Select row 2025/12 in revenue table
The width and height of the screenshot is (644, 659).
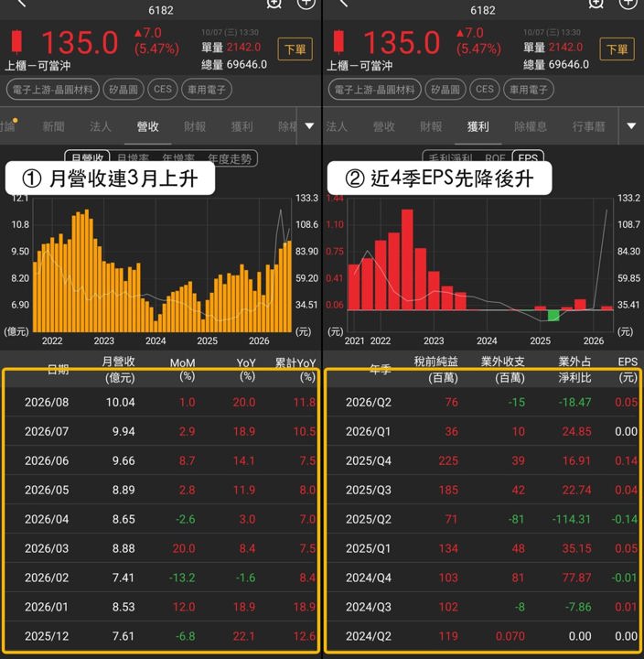coord(161,636)
